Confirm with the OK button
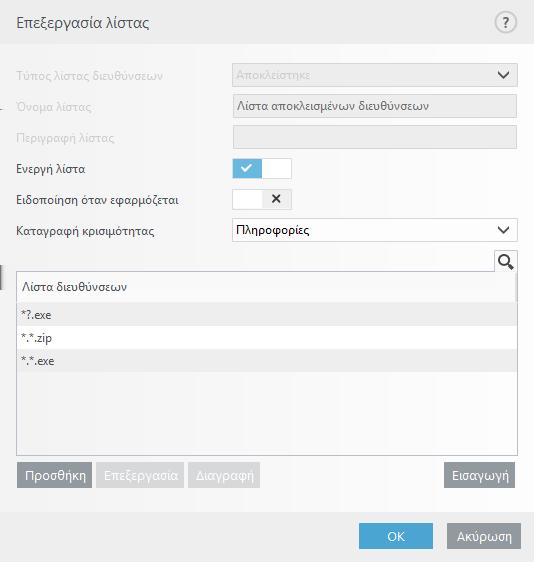534x562 pixels. pyautogui.click(x=396, y=536)
